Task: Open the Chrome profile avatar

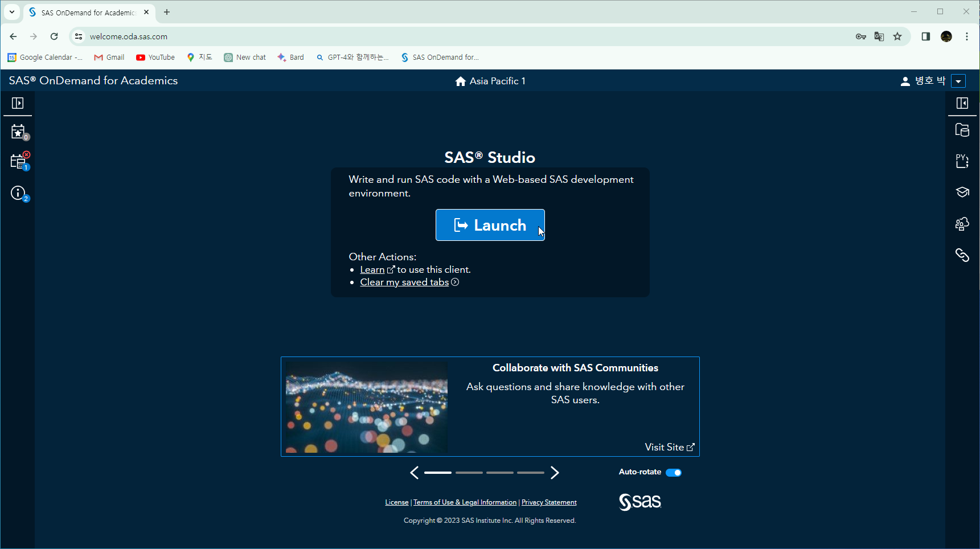Action: [x=946, y=36]
